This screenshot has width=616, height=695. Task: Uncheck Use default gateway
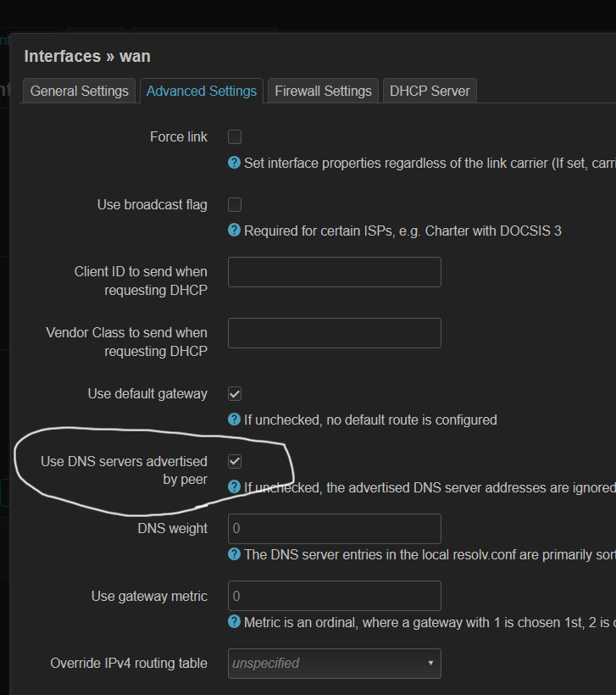coord(235,394)
